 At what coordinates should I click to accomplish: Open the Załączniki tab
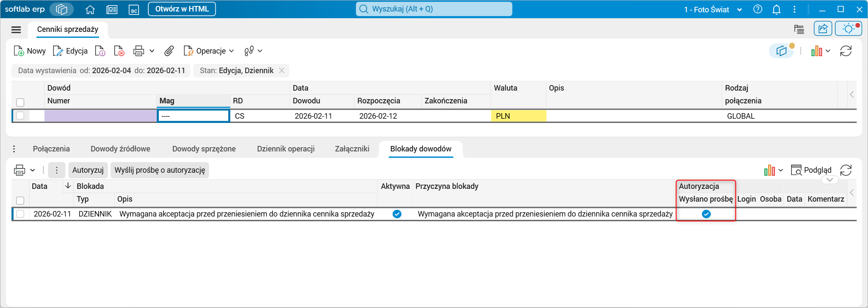pos(352,149)
